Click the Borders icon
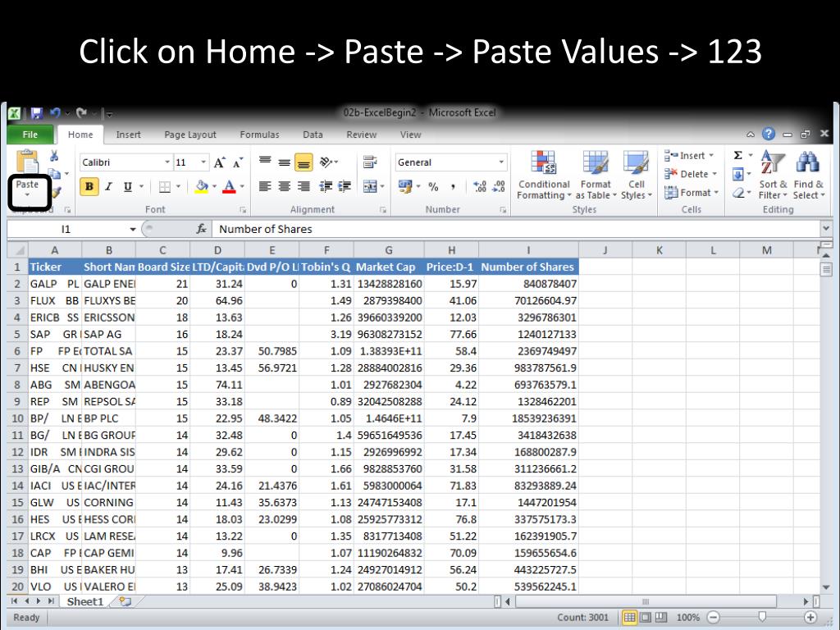This screenshot has width=840, height=630. tap(165, 186)
